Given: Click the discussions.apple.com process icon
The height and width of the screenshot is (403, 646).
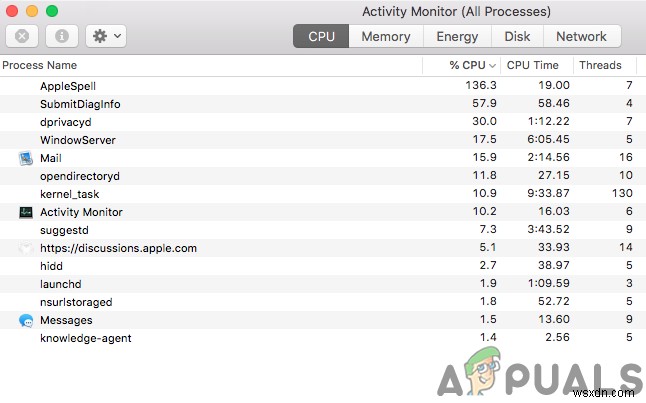Looking at the screenshot, I should tap(26, 248).
